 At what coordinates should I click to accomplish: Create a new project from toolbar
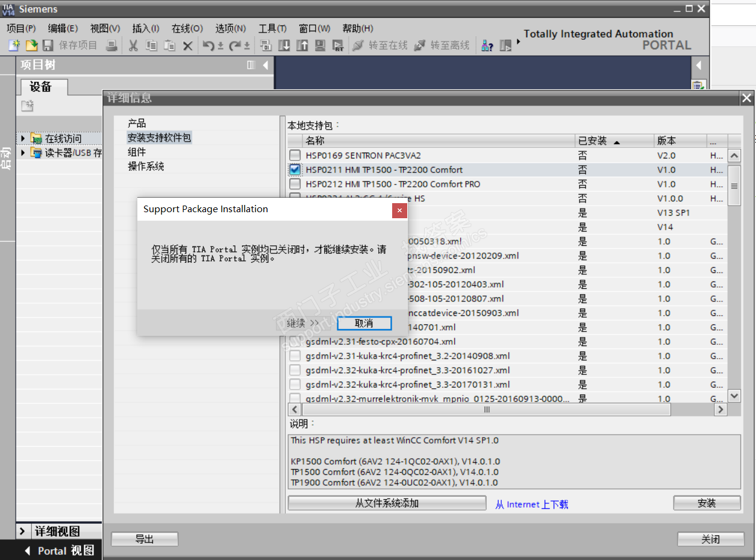tap(14, 45)
